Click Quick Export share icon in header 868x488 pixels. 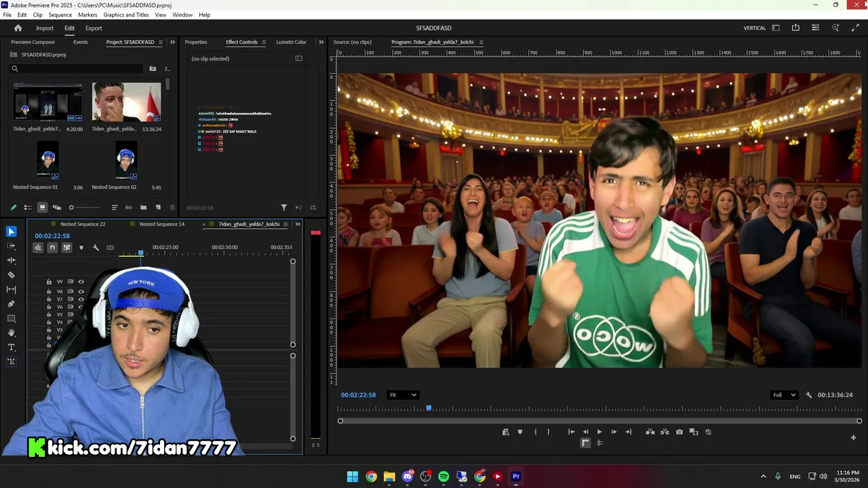(795, 28)
